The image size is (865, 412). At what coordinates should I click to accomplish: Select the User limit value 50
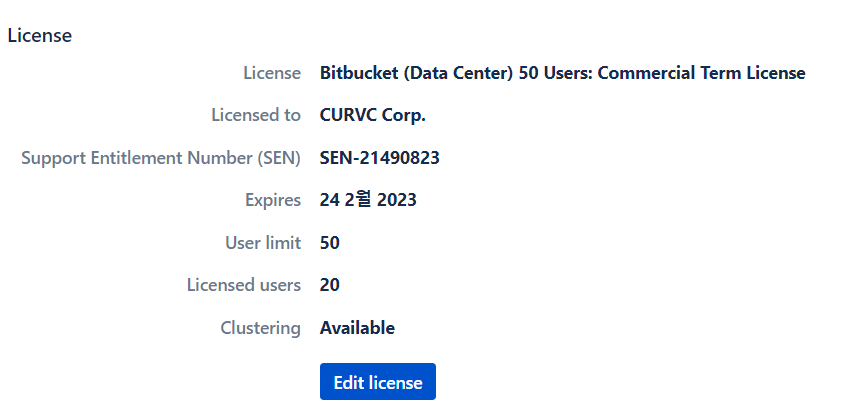pyautogui.click(x=330, y=243)
